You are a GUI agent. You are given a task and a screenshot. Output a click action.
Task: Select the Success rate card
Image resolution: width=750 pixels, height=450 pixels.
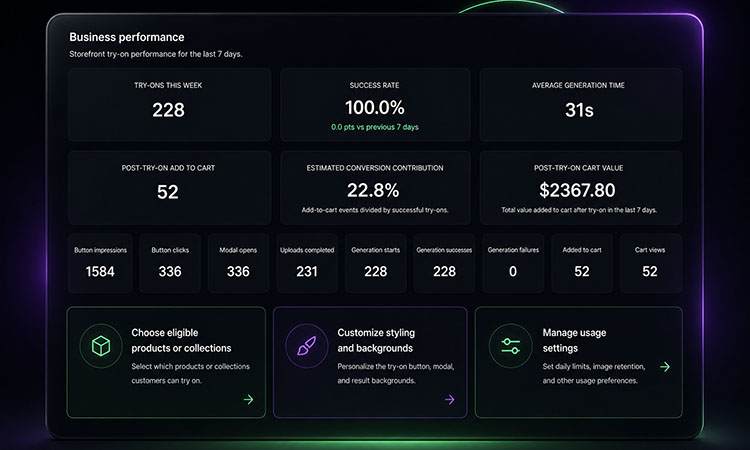pos(375,105)
